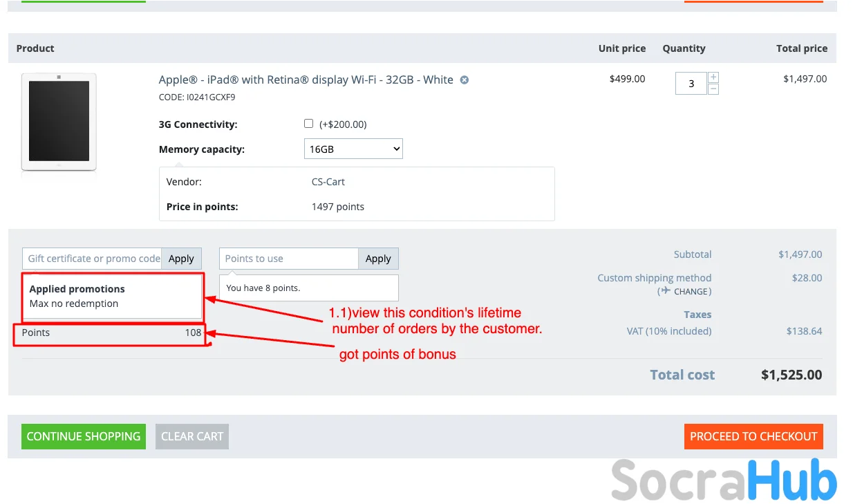Click the Total price column header
The image size is (853, 504).
coord(802,48)
